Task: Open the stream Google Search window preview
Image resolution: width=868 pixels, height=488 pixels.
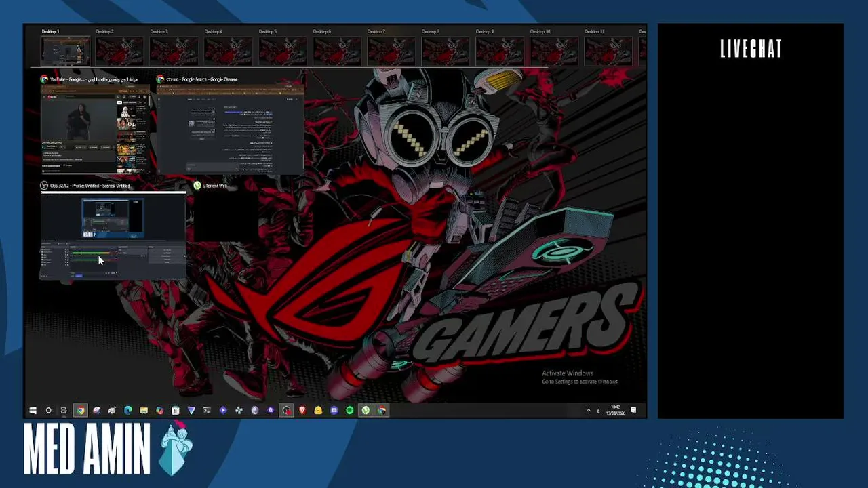Action: tap(231, 129)
